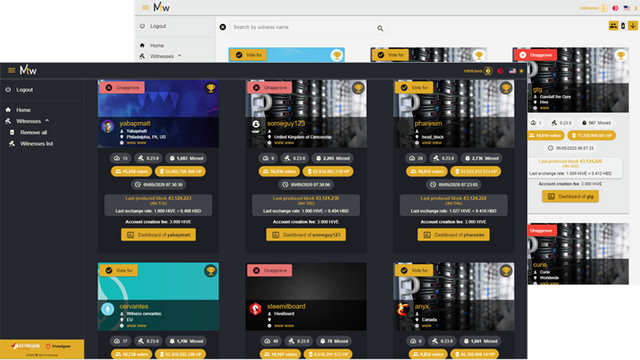Open someguy123 website link
This screenshot has width=640, height=360.
click(284, 143)
